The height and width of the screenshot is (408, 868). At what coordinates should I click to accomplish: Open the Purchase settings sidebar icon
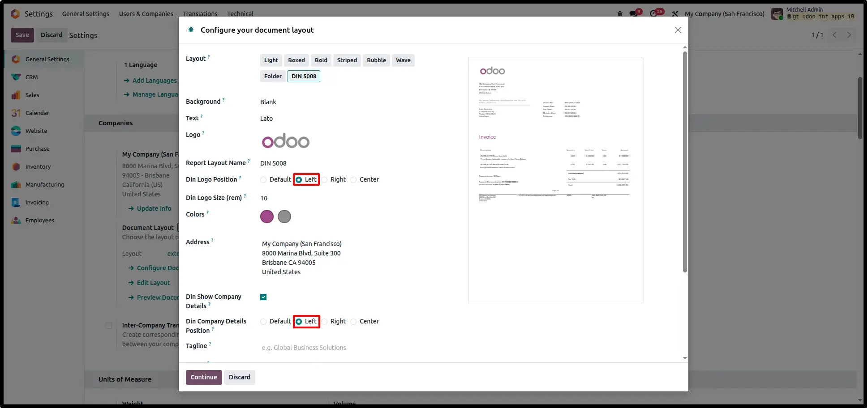tap(16, 149)
